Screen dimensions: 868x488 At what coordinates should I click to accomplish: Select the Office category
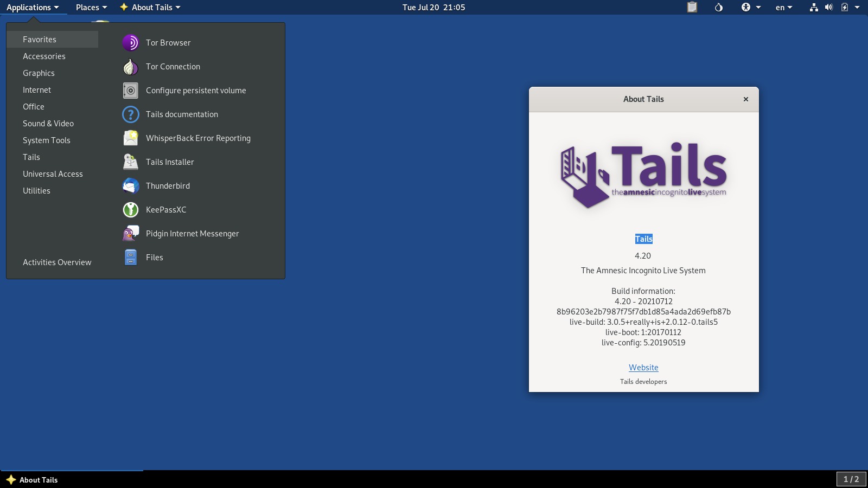53,106
